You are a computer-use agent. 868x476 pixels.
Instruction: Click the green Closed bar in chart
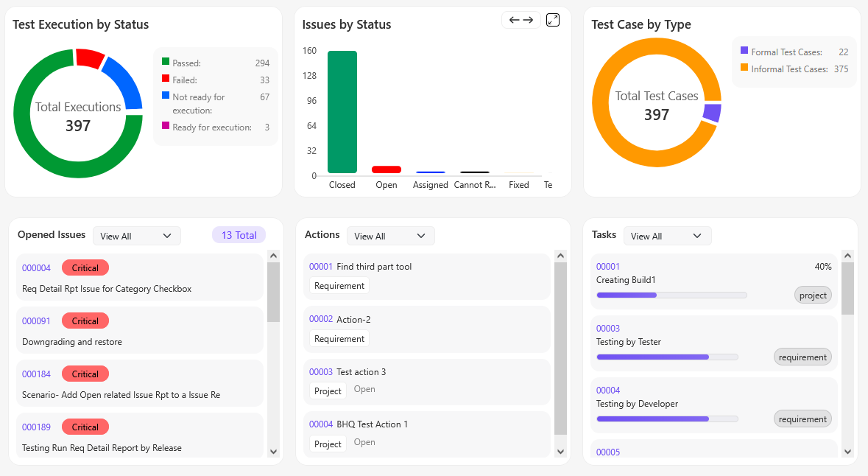342,112
